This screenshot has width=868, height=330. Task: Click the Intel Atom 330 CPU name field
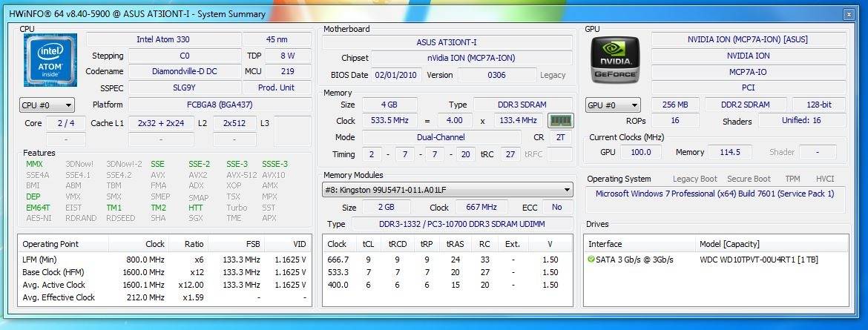click(163, 39)
